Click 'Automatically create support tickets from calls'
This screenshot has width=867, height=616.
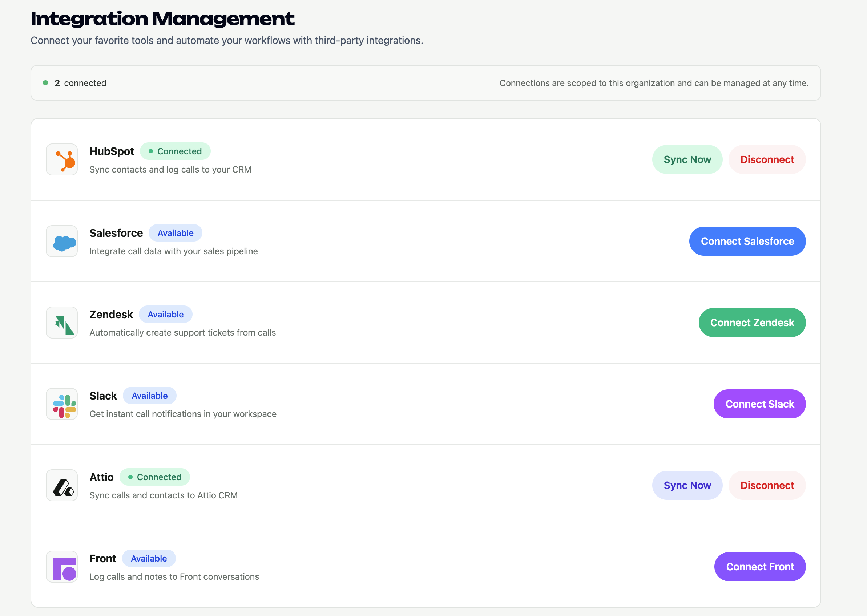pyautogui.click(x=182, y=333)
